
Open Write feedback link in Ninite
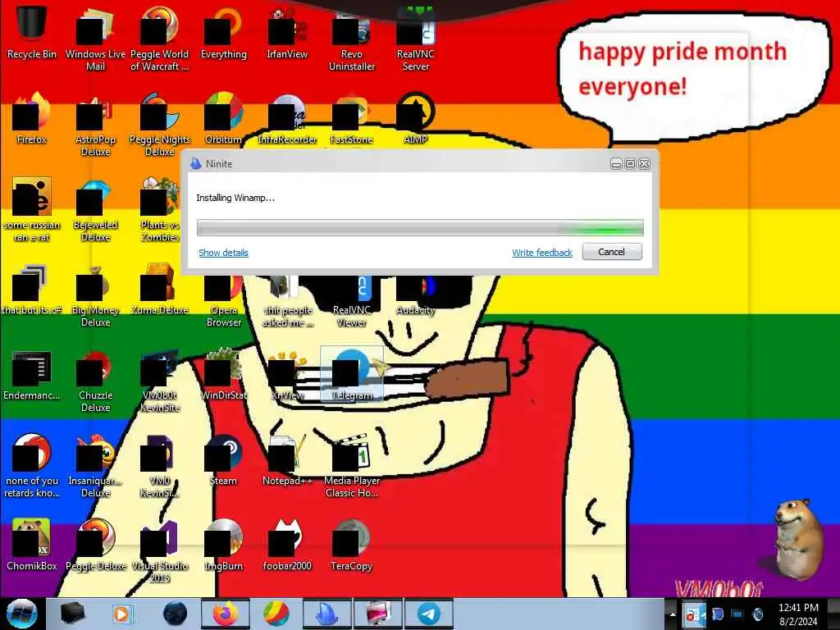click(542, 253)
